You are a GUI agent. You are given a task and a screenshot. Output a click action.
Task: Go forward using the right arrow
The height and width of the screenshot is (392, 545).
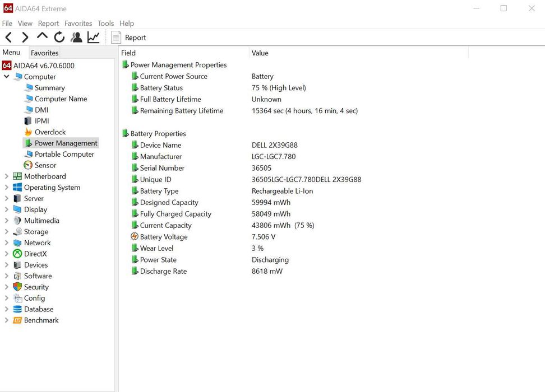(x=25, y=37)
